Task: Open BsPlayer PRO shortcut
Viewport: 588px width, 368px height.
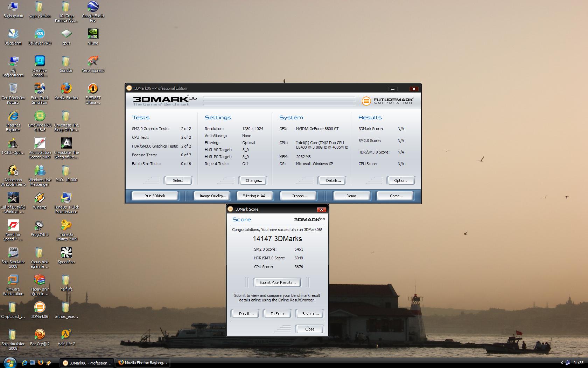Action: [x=40, y=37]
